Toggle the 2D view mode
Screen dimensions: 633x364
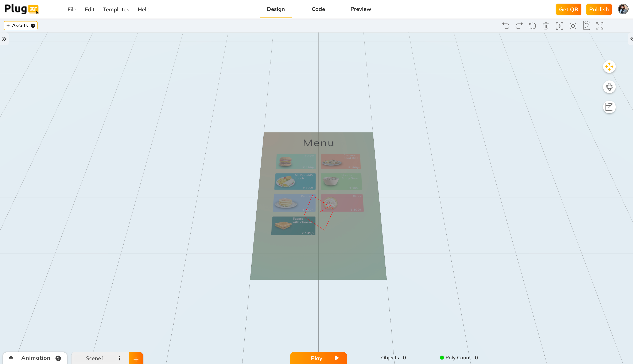click(x=586, y=26)
